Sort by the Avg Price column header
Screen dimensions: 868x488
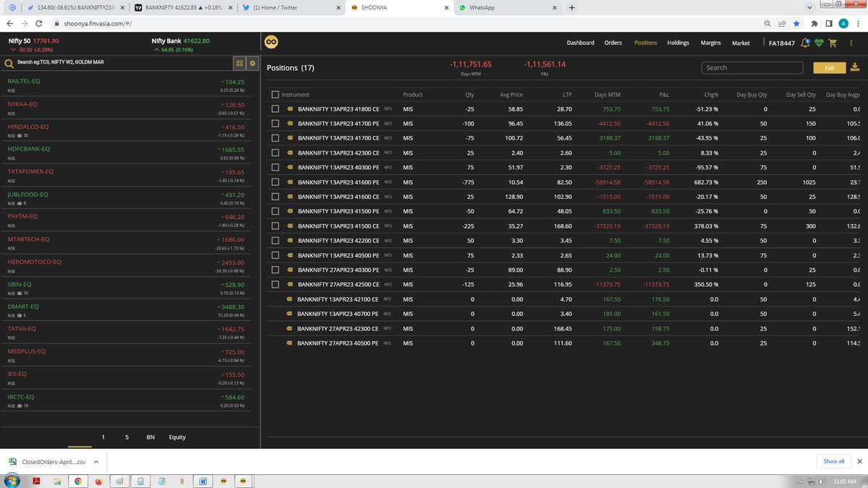(x=511, y=95)
